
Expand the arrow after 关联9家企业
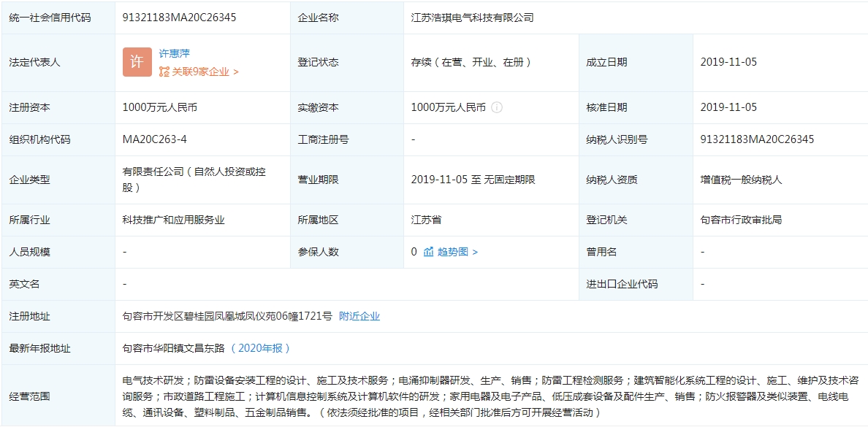click(x=236, y=72)
